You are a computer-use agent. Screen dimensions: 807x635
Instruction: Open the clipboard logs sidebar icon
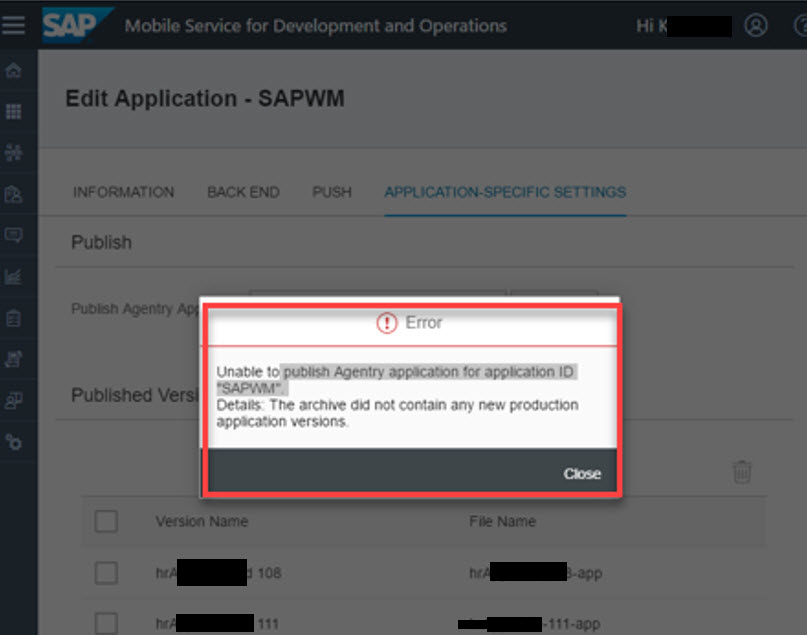(x=13, y=318)
